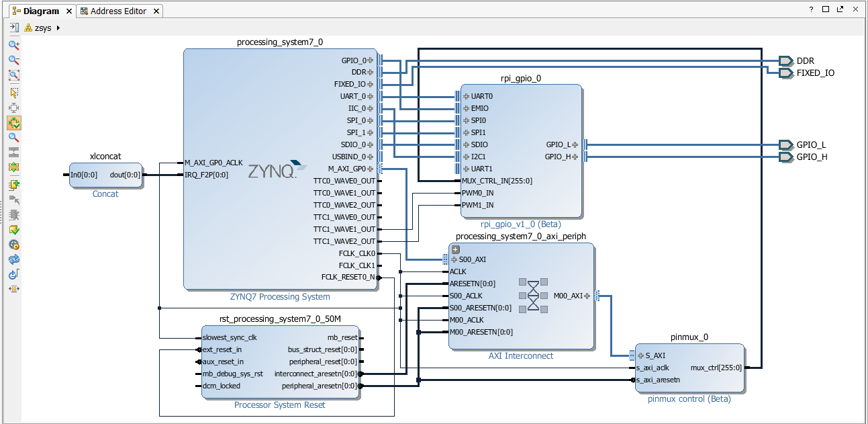Open the Search magnifier tool
Viewport: 868px width, 424px height.
click(13, 137)
